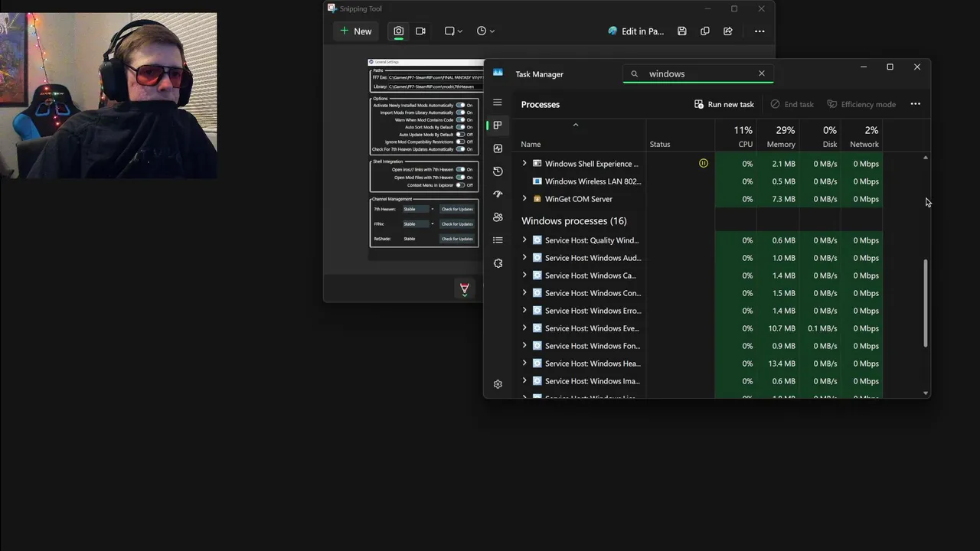Image resolution: width=980 pixels, height=551 pixels.
Task: Select the 13.4 MB memory cell of Windows Hea...
Action: 782,364
